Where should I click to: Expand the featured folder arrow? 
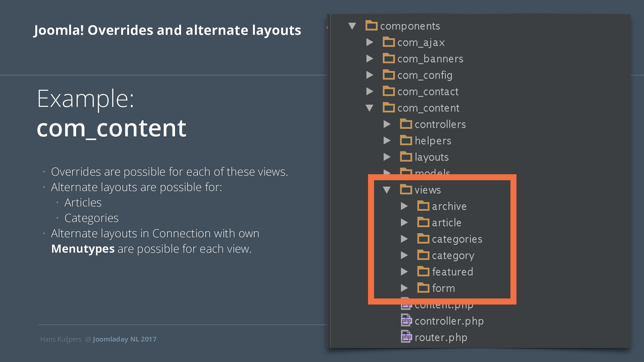pos(404,272)
